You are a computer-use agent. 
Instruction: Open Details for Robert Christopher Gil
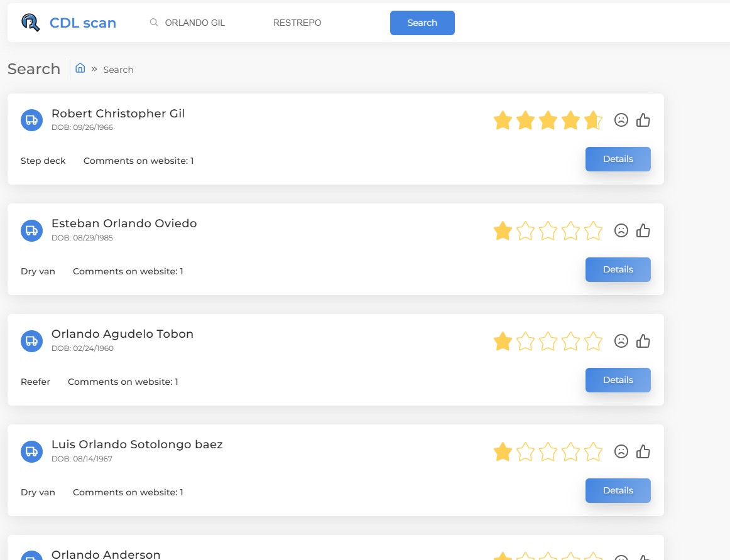[x=618, y=159]
